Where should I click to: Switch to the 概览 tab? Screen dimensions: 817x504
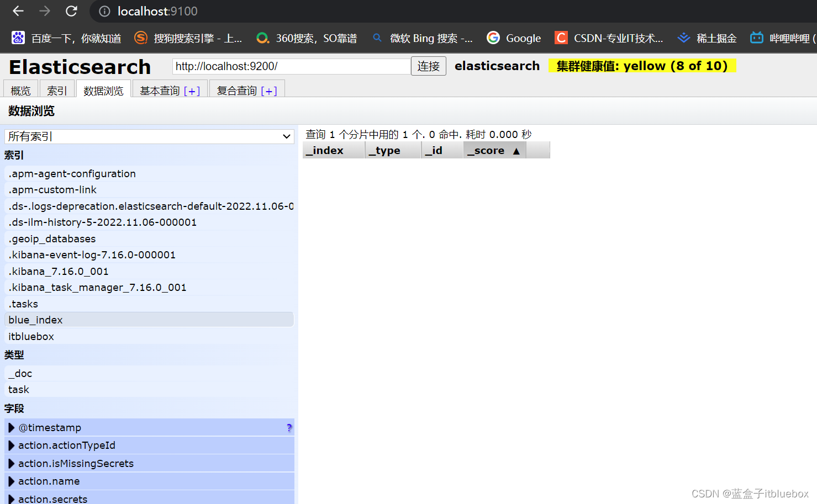coord(21,90)
